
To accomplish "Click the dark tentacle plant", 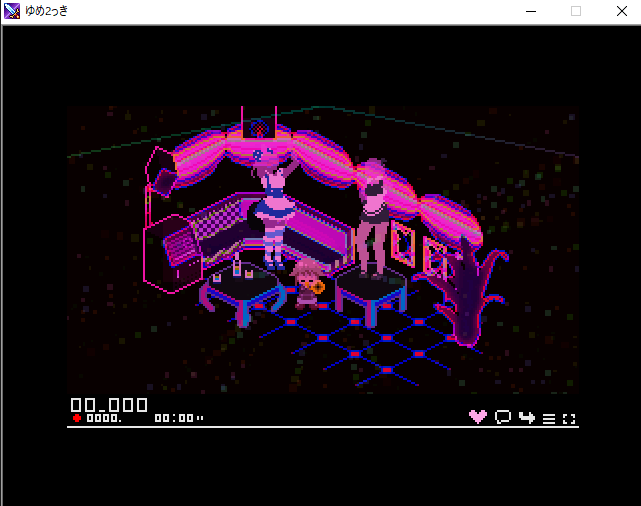I will pyautogui.click(x=466, y=290).
